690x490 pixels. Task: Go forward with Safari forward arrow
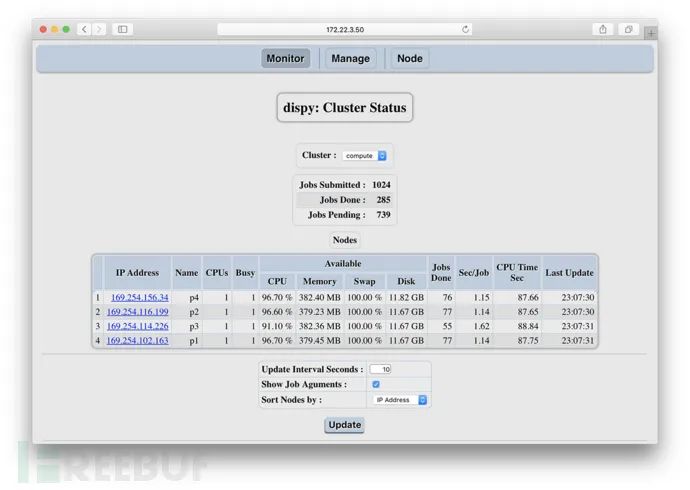coord(99,29)
